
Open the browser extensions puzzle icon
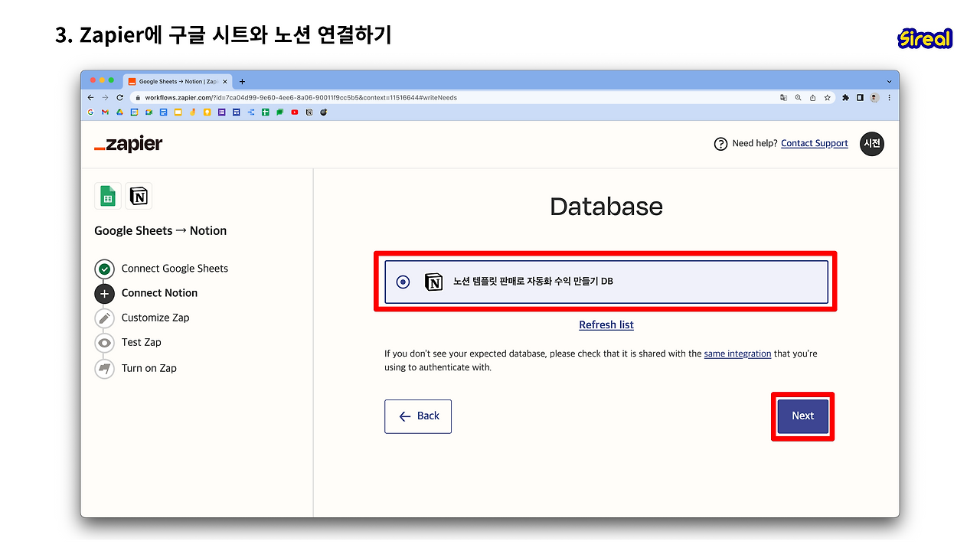coord(845,98)
